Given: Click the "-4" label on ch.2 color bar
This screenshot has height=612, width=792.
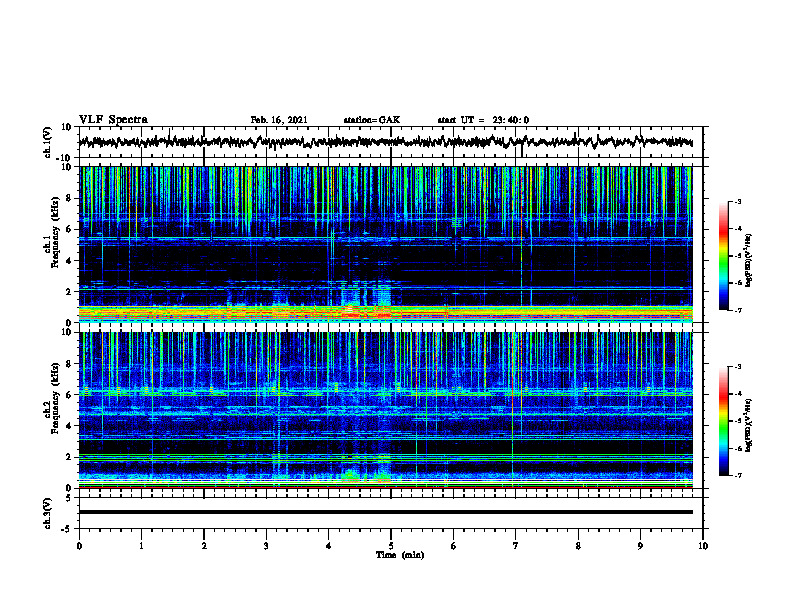Looking at the screenshot, I should pos(737,394).
